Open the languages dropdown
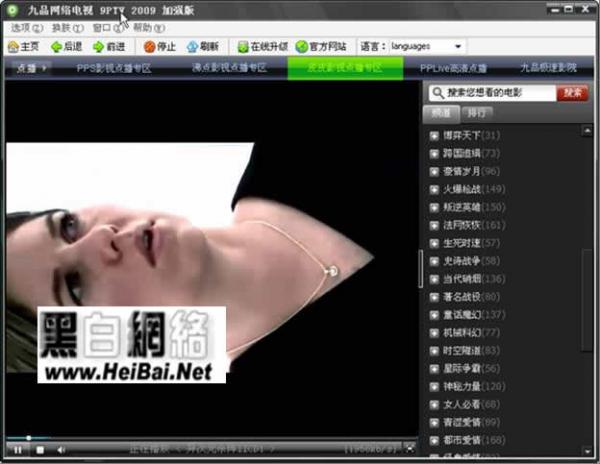600x464 pixels. click(427, 46)
